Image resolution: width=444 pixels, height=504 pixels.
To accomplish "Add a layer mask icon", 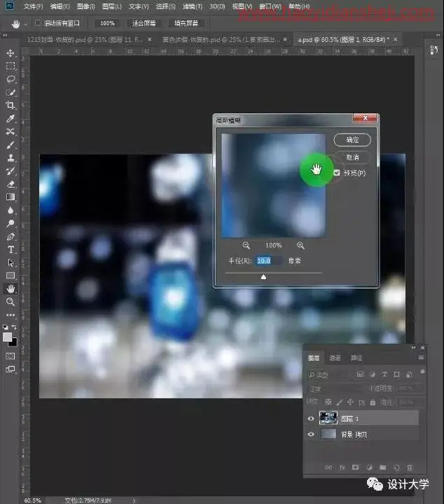I will pos(355,468).
